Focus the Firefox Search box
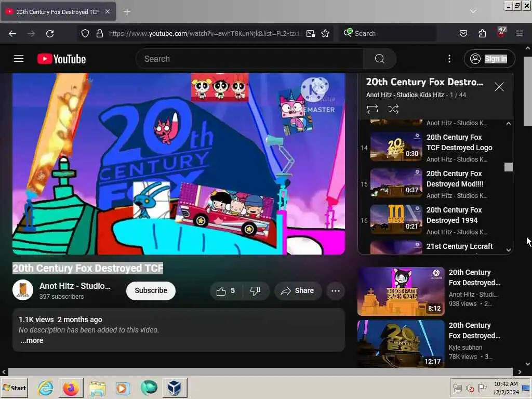The image size is (532, 399). coord(388,33)
